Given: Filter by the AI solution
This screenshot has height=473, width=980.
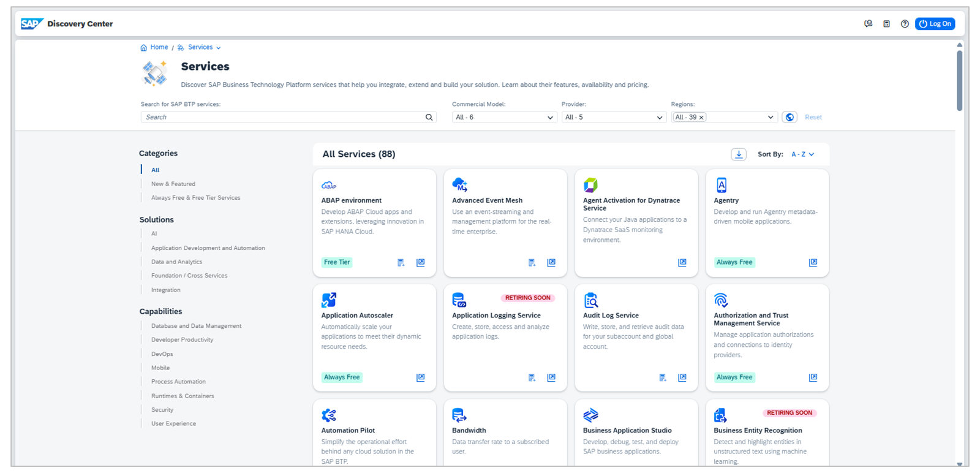Looking at the screenshot, I should click(x=154, y=233).
